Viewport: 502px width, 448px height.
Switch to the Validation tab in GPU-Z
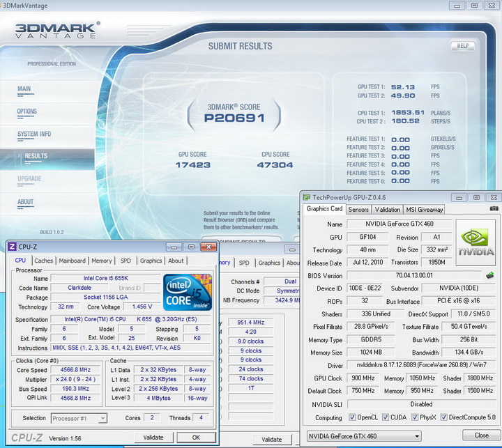tap(388, 209)
